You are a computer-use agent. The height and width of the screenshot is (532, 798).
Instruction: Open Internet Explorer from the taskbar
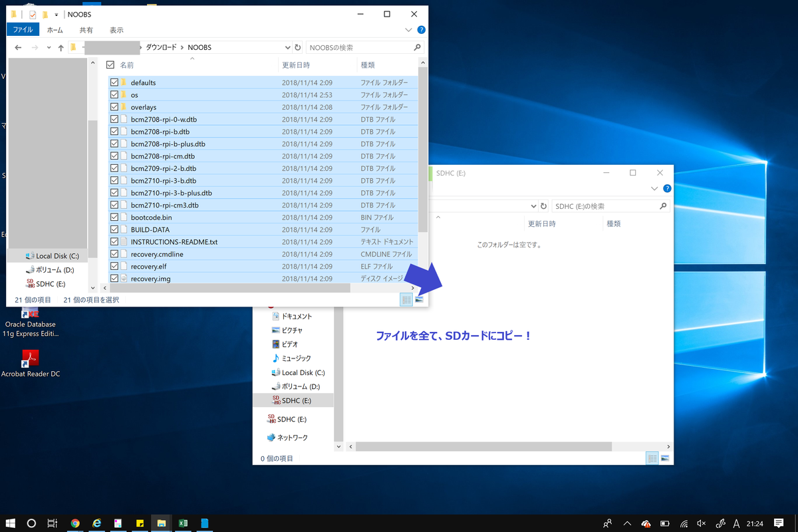coord(96,523)
